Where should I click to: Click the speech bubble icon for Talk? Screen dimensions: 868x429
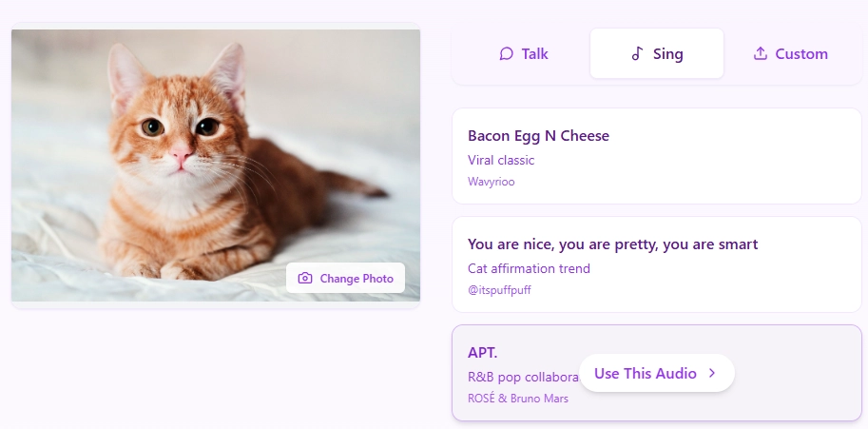point(507,54)
